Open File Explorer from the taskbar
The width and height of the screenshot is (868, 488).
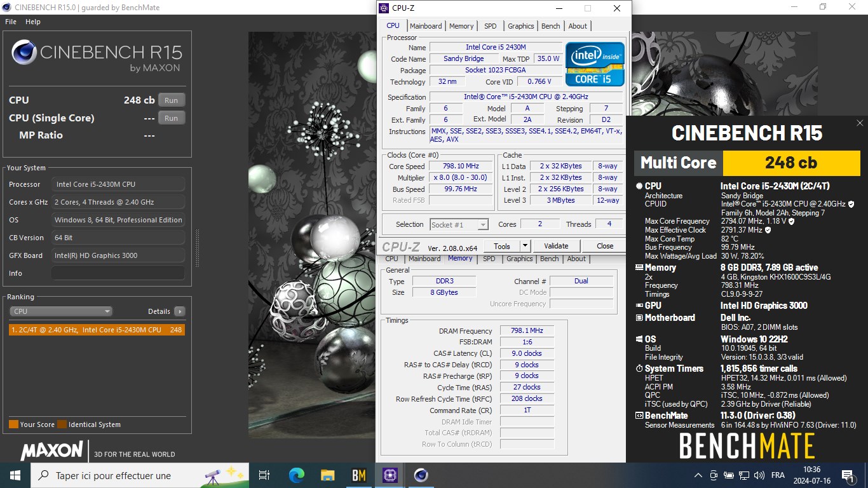click(327, 475)
